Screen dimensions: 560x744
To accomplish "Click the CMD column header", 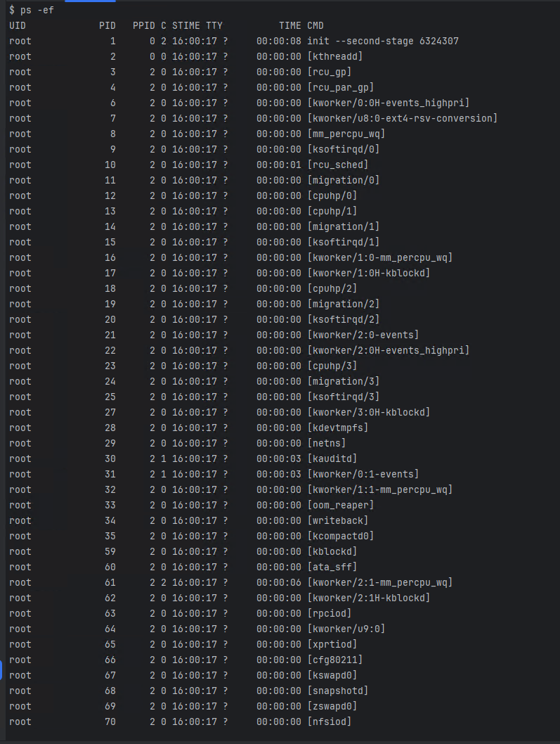I will [315, 25].
